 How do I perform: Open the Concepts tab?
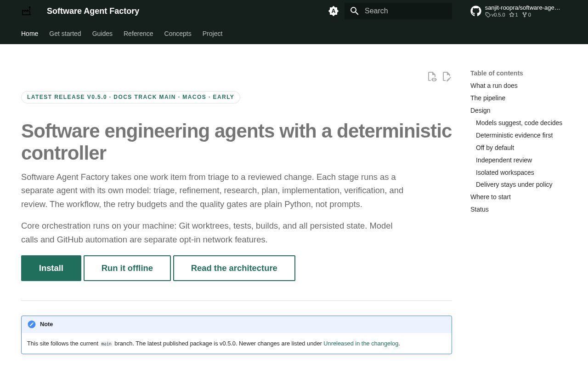pos(178,34)
